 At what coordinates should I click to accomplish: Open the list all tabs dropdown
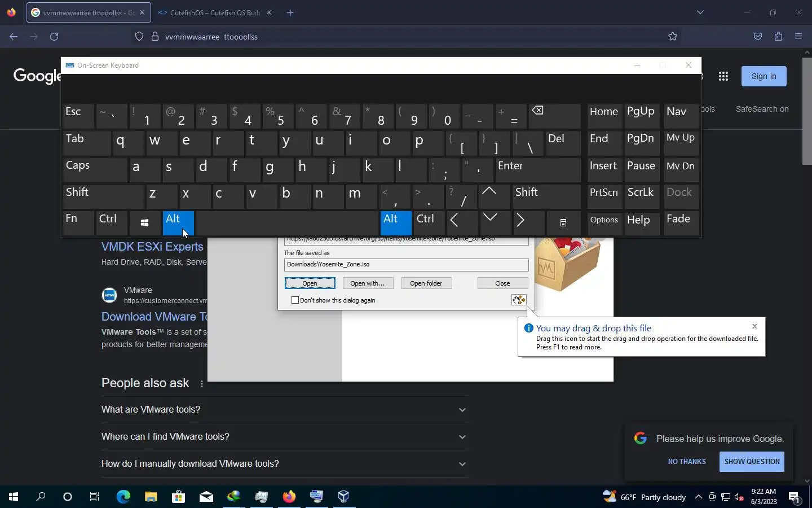(x=700, y=12)
